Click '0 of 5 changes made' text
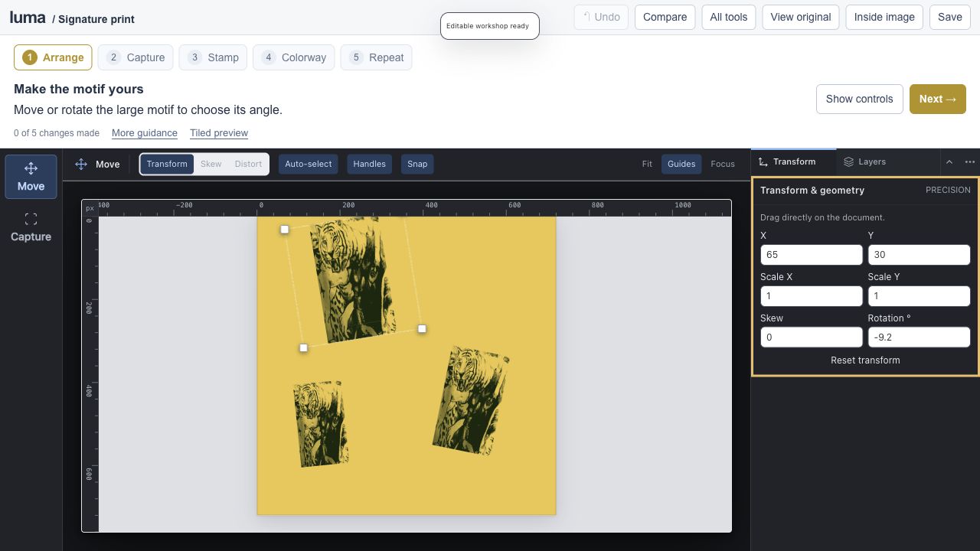The image size is (980, 551). pyautogui.click(x=57, y=133)
